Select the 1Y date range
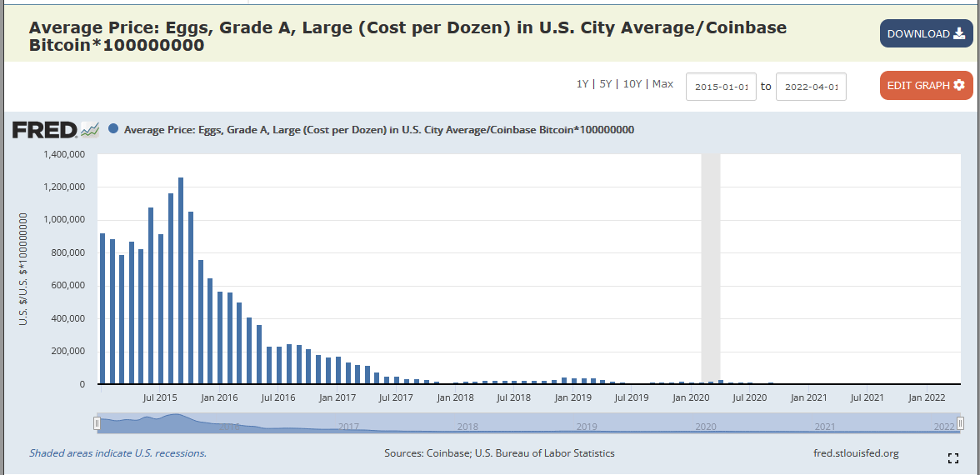 pos(582,83)
